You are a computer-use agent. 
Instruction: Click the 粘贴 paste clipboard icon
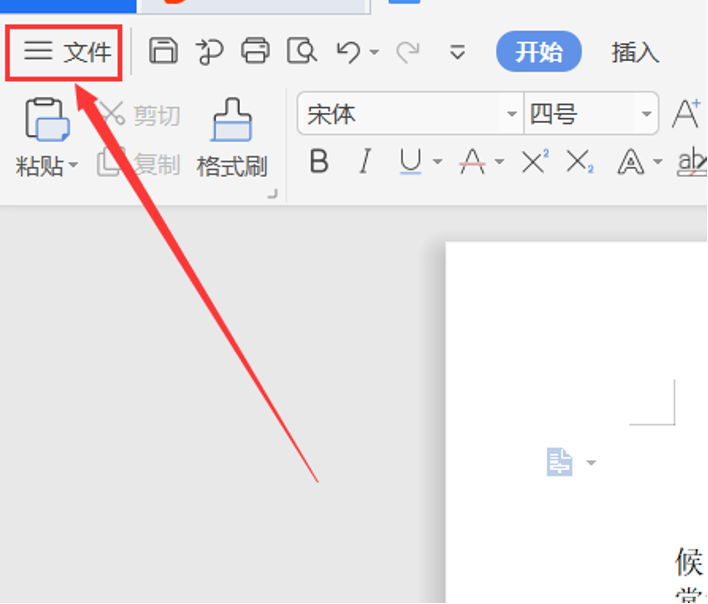tap(47, 120)
